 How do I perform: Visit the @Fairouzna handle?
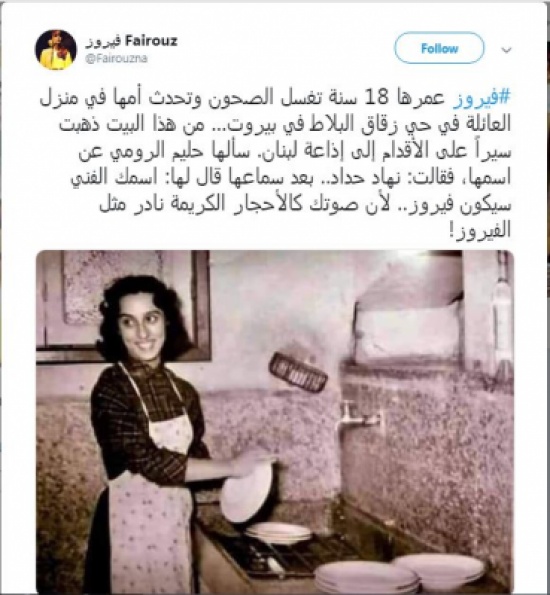coord(116,59)
